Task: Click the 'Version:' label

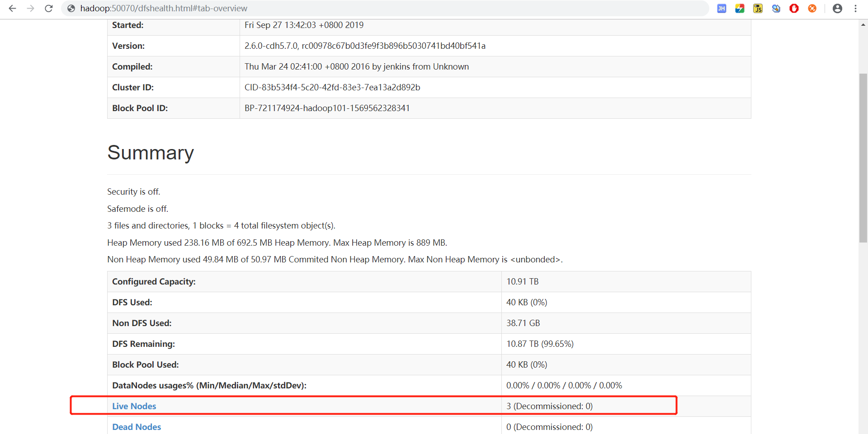Action: tap(128, 46)
